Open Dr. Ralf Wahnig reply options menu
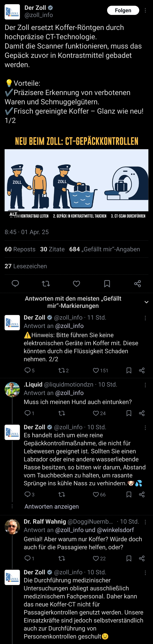 [x=145, y=522]
